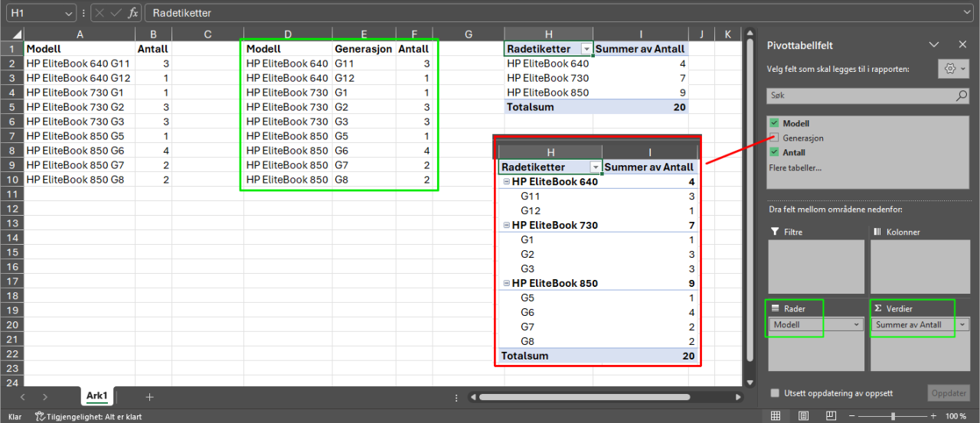This screenshot has height=423, width=980.
Task: Click the zoom slider handle
Action: (x=893, y=416)
